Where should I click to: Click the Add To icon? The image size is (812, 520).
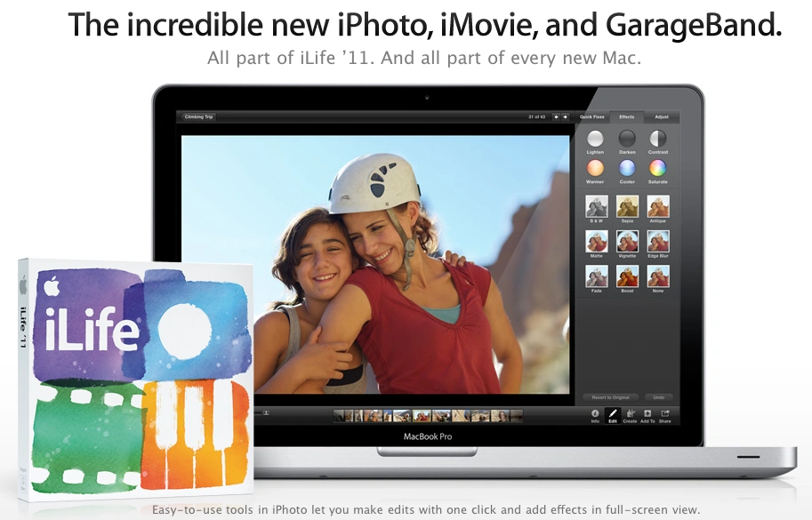pyautogui.click(x=647, y=415)
